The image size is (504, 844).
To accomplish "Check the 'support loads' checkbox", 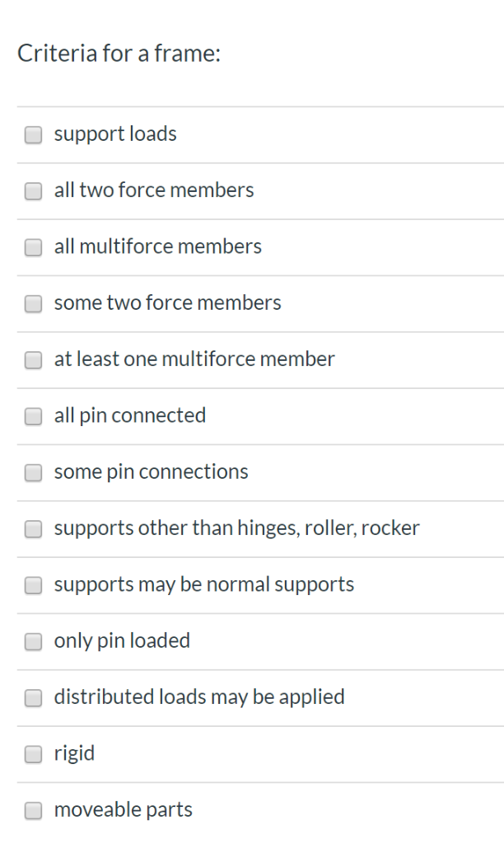I will coord(33,134).
